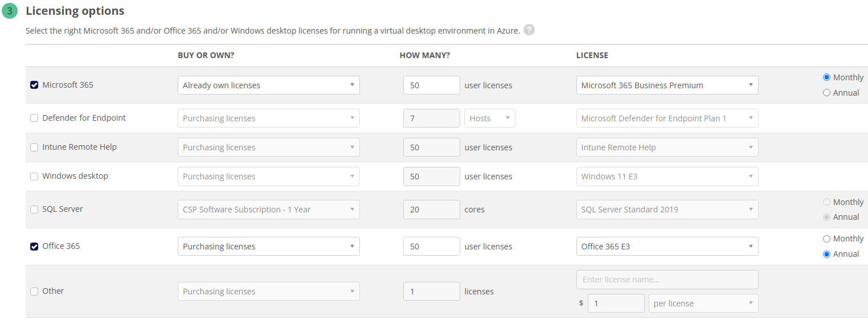Enable the SQL Server checkbox
Image resolution: width=868 pixels, height=324 pixels.
[x=34, y=209]
